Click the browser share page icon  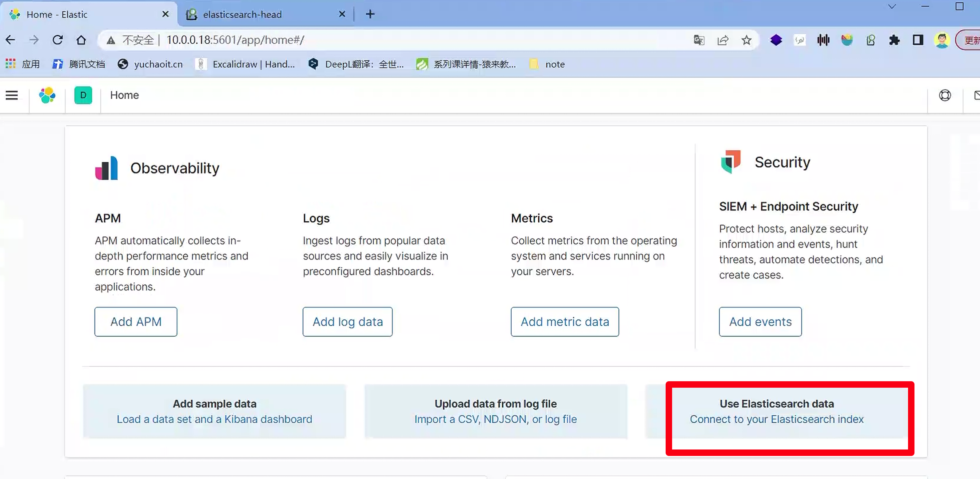point(723,40)
